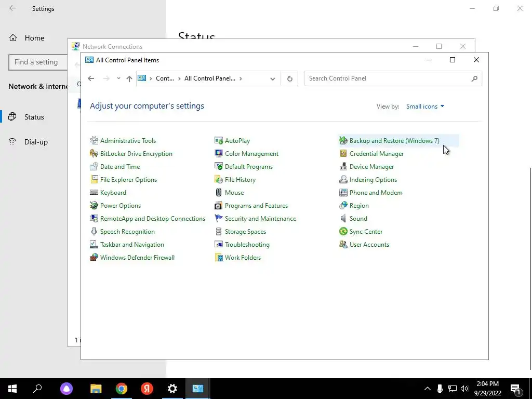The width and height of the screenshot is (532, 399).
Task: Click the taskbar search magnifier
Action: (x=37, y=389)
